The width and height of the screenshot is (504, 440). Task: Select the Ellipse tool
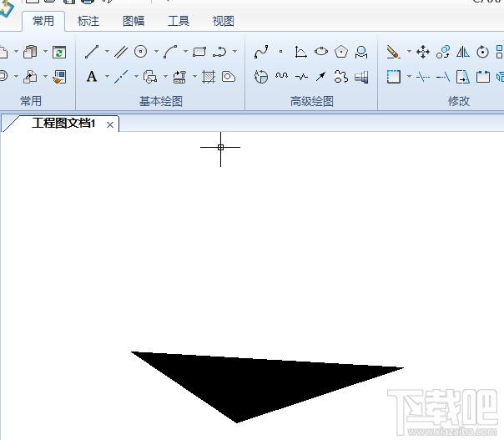[x=320, y=52]
